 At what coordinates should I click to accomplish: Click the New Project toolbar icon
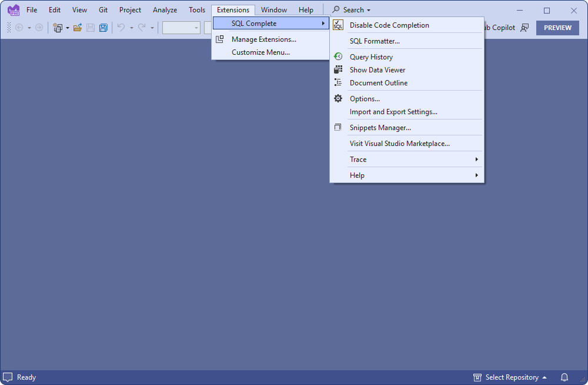coord(58,28)
